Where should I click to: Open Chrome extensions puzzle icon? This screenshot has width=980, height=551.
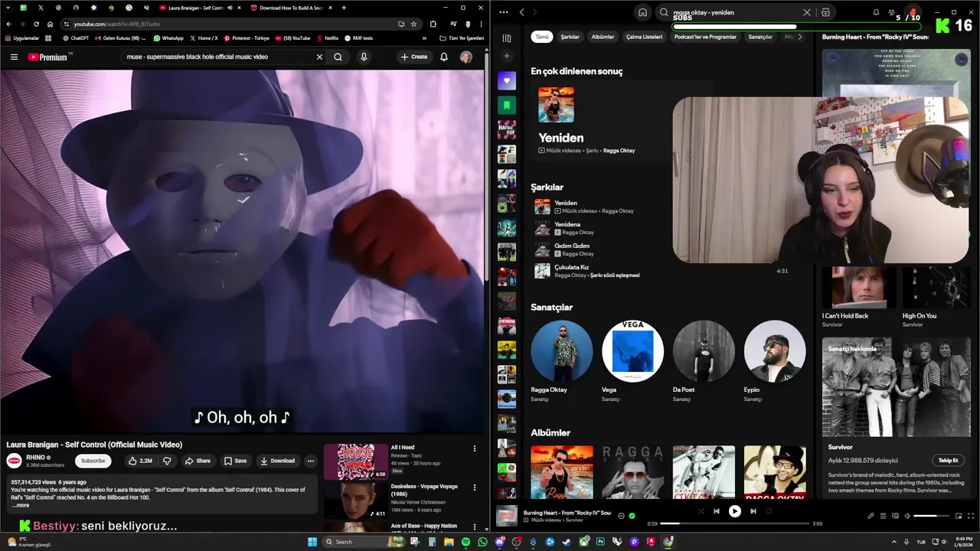433,24
